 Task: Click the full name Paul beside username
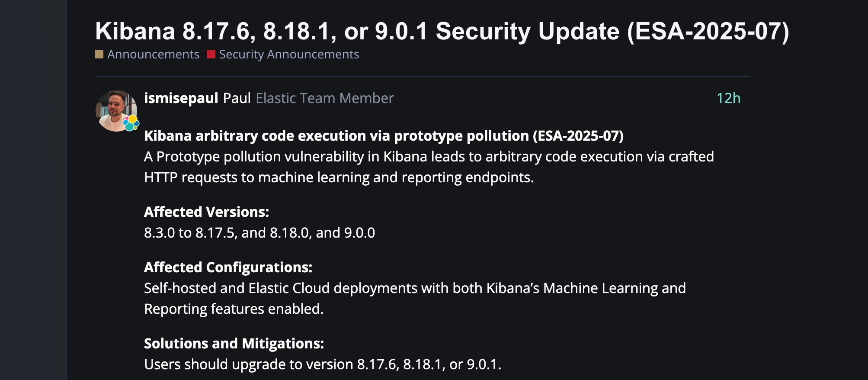(237, 98)
